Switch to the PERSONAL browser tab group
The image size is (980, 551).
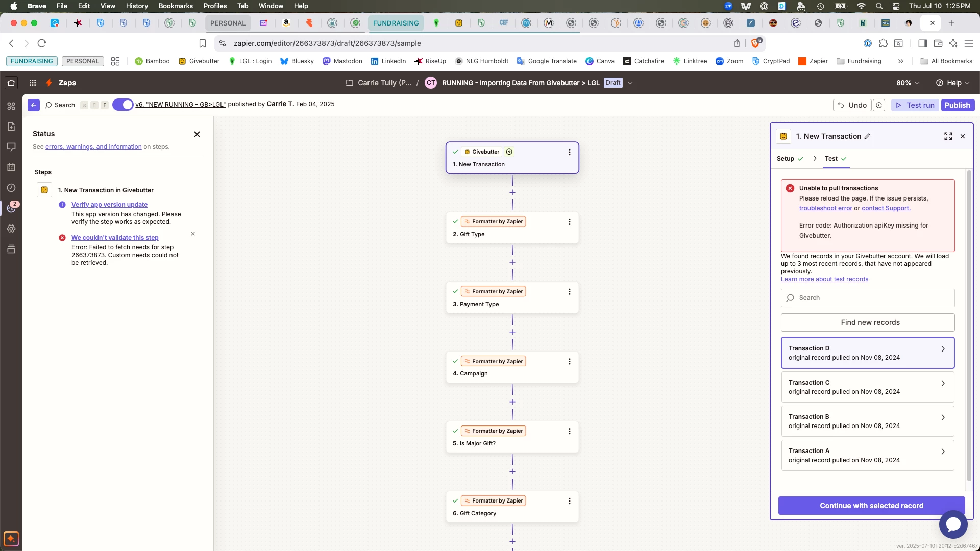coord(228,23)
